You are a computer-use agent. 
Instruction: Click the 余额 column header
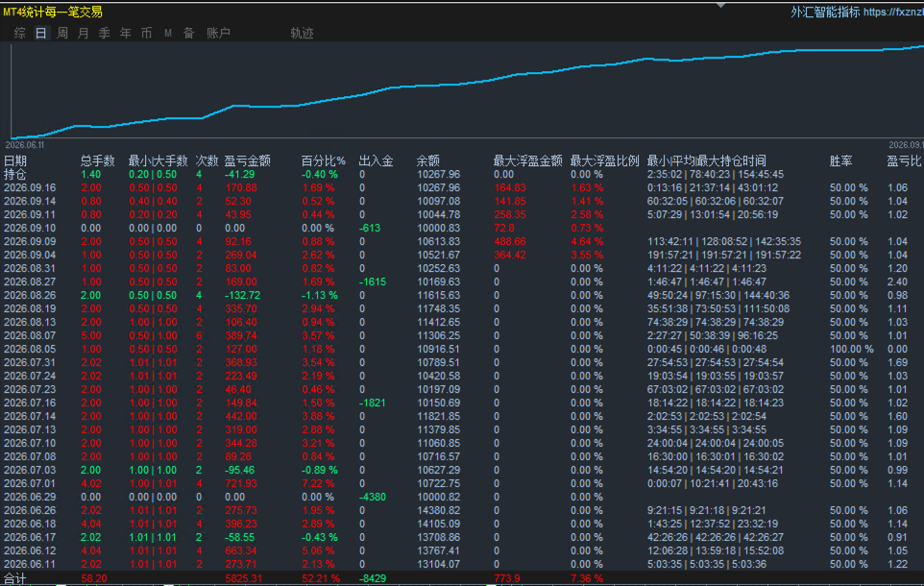point(427,160)
